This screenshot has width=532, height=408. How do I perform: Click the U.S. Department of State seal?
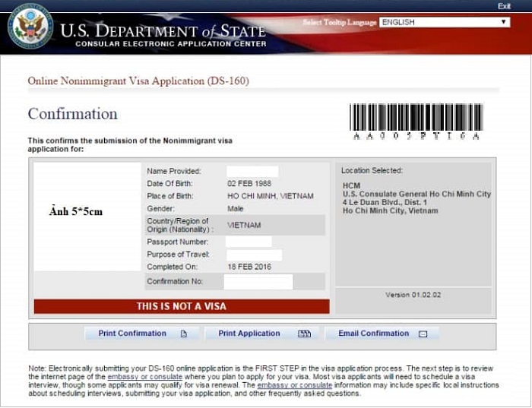pyautogui.click(x=30, y=27)
